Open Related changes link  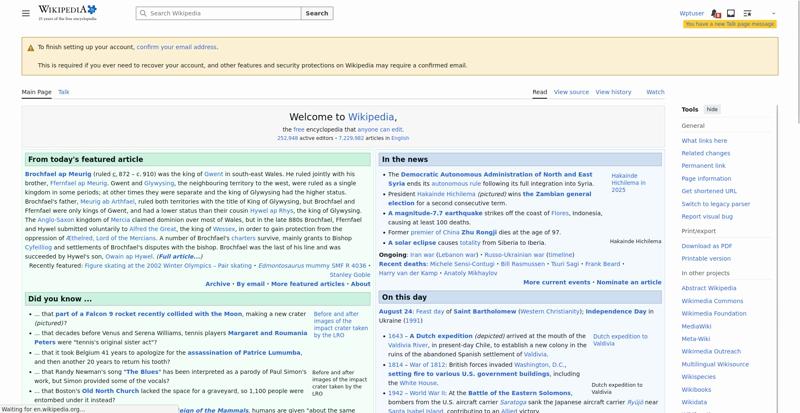coord(706,153)
